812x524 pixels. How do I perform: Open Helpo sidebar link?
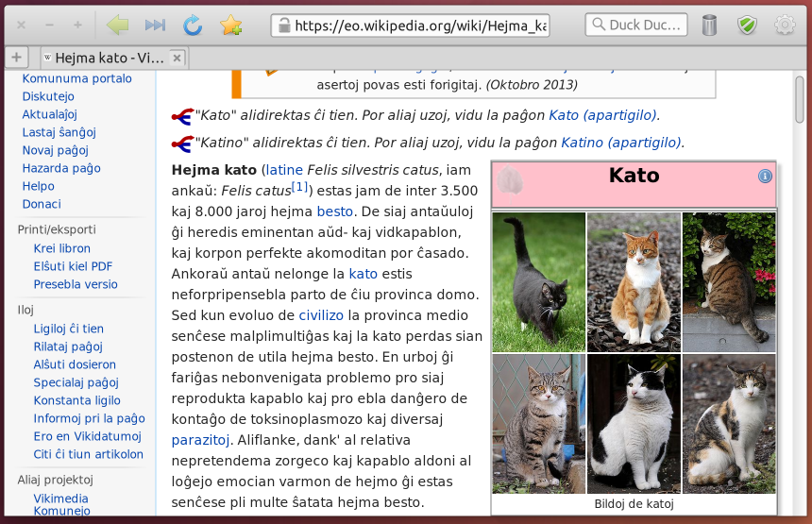coord(39,186)
